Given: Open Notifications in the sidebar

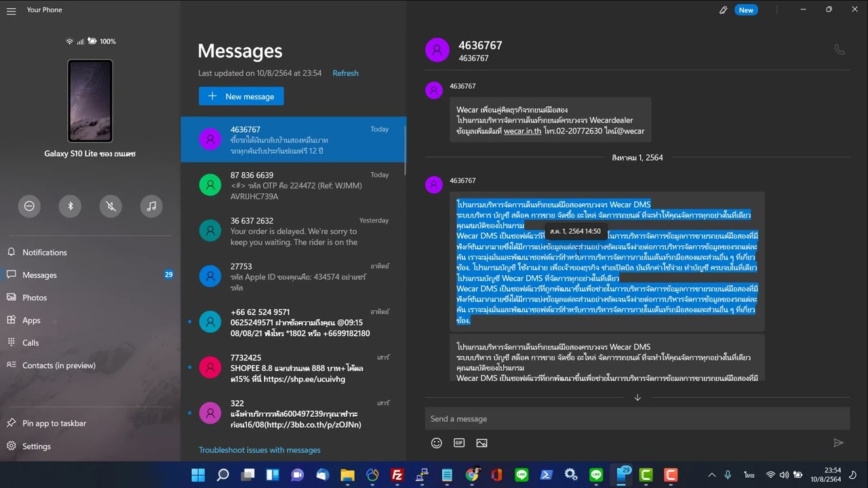Looking at the screenshot, I should pos(90,252).
